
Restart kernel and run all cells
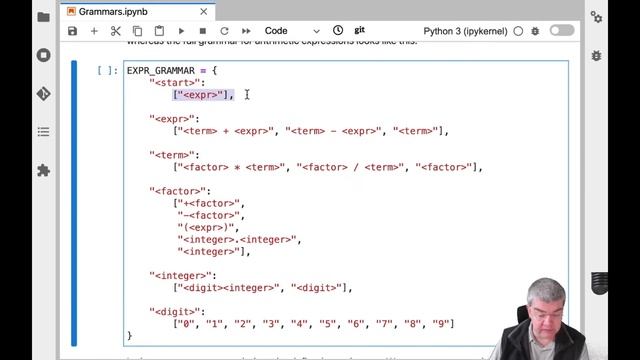[246, 31]
